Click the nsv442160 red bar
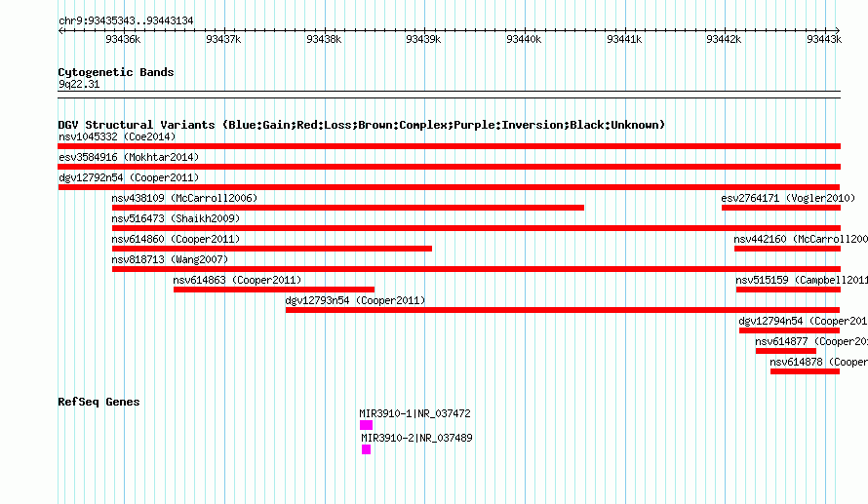Viewport: 868px width, 504px height. (x=787, y=249)
